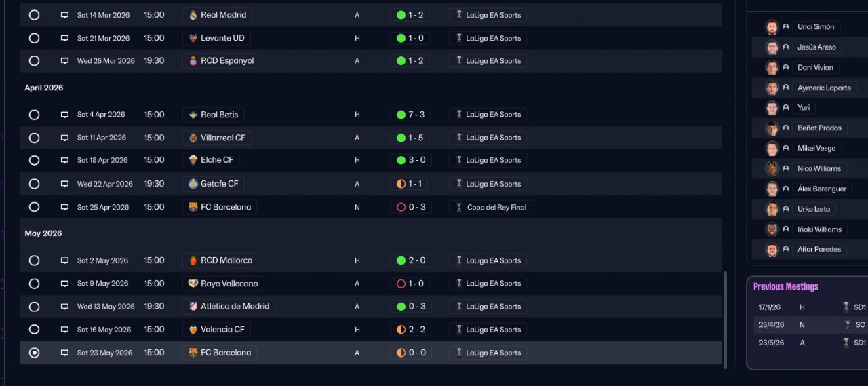Click the FC Barcelona badge on 25 Apr

pyautogui.click(x=193, y=207)
